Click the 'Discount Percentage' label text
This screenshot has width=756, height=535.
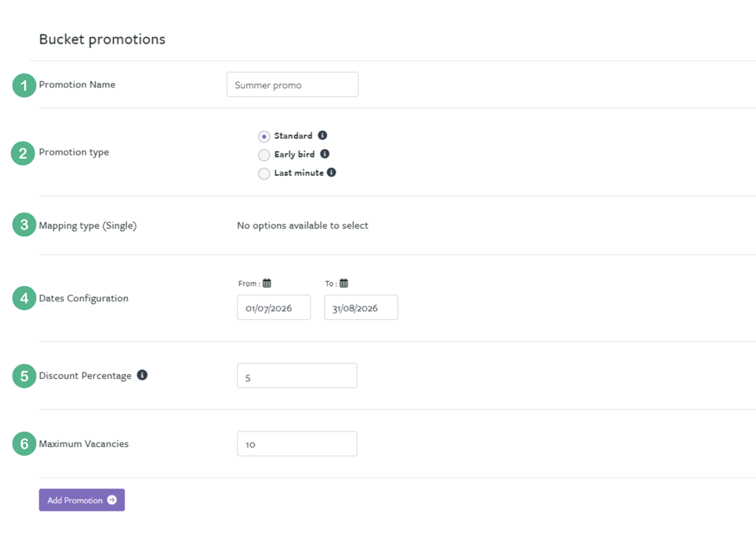click(x=86, y=376)
